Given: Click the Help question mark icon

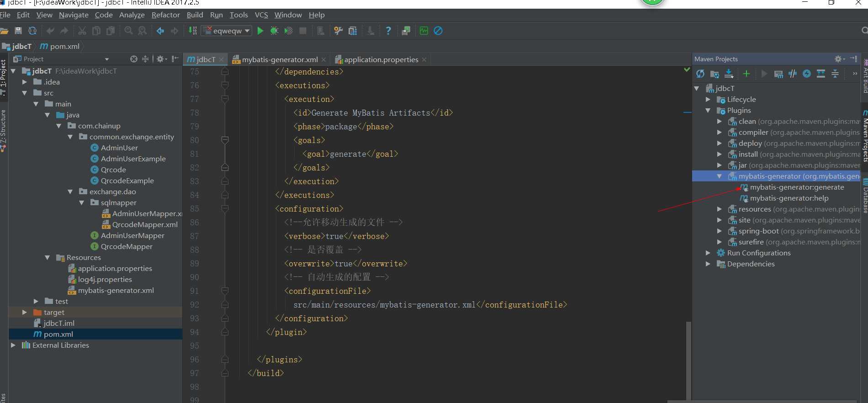Looking at the screenshot, I should 388,31.
